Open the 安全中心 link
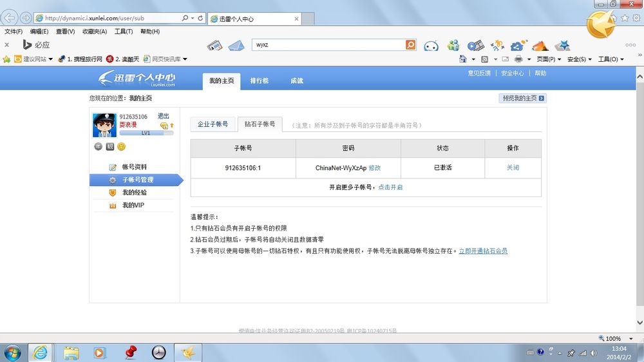The height and width of the screenshot is (362, 644). [512, 73]
